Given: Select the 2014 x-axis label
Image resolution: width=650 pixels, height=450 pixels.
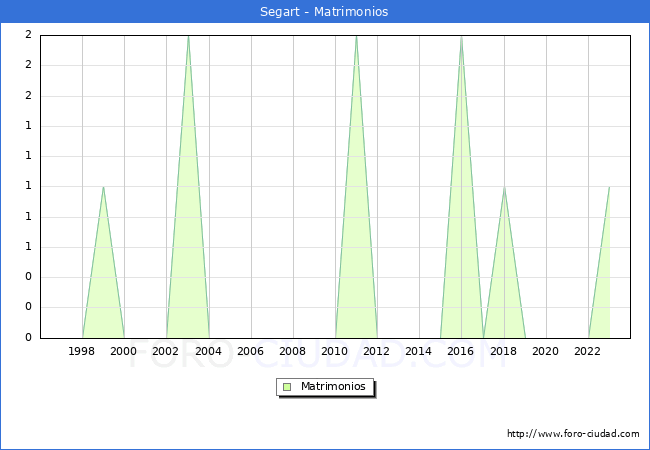Looking at the screenshot, I should point(419,351).
